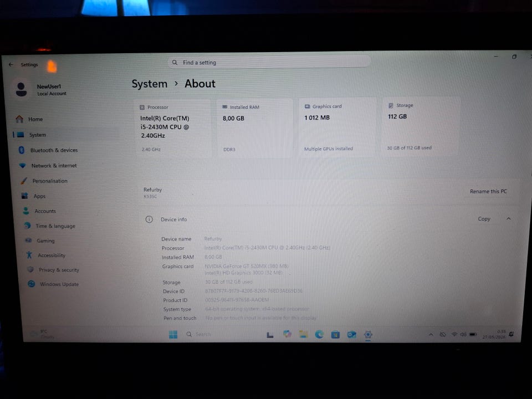The image size is (532, 399).
Task: Open the taskbar weather widget
Action: click(x=43, y=334)
